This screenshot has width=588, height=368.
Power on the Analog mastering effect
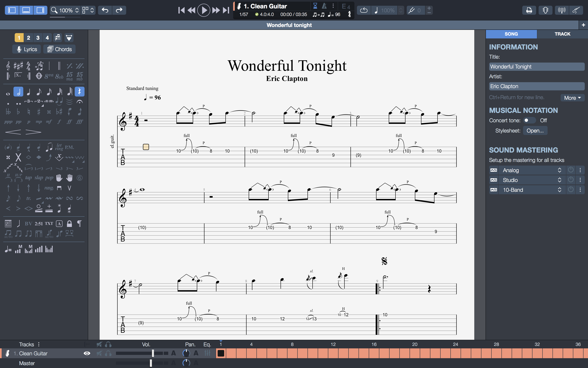(571, 170)
